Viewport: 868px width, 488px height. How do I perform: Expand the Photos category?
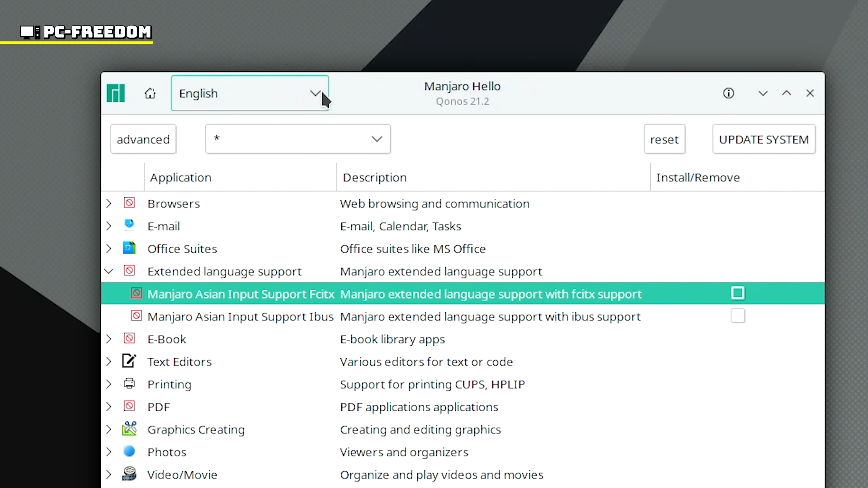coord(108,452)
